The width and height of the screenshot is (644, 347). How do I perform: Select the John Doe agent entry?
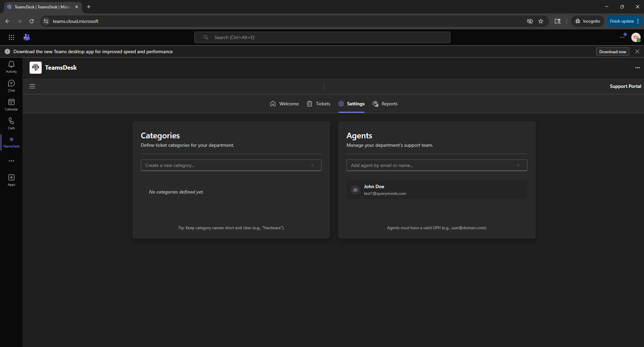pos(437,190)
